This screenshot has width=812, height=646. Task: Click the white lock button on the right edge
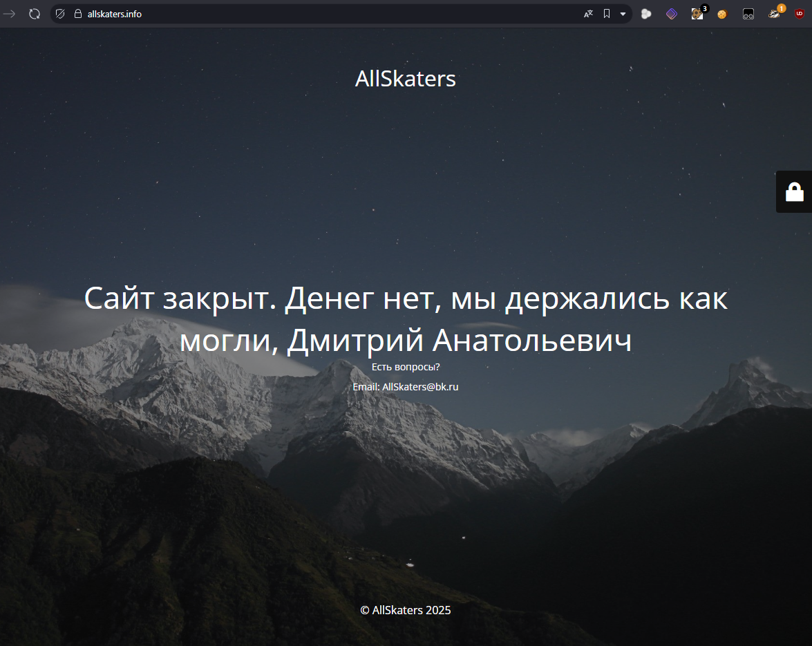tap(795, 192)
